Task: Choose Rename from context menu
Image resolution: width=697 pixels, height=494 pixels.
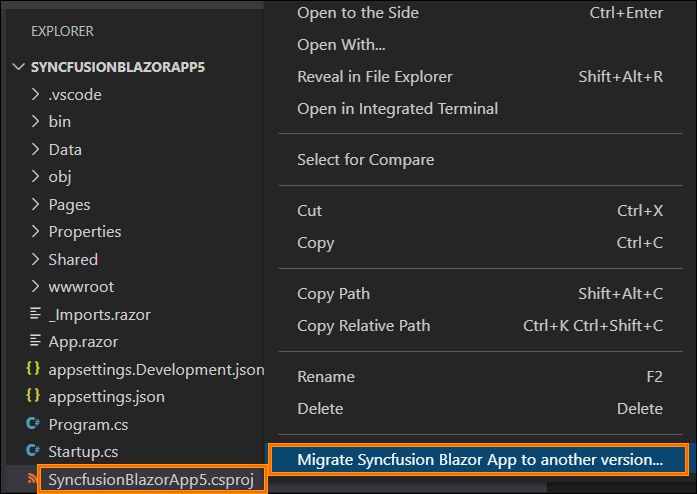Action: tap(480, 377)
